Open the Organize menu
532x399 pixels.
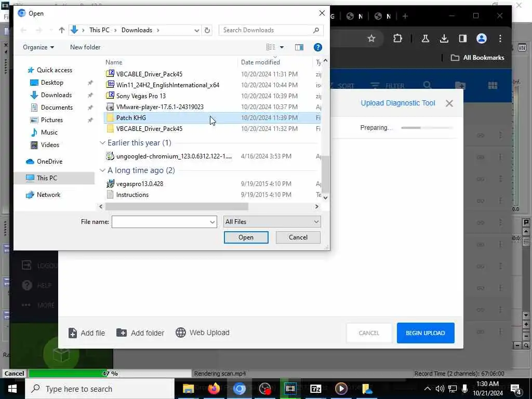click(38, 47)
